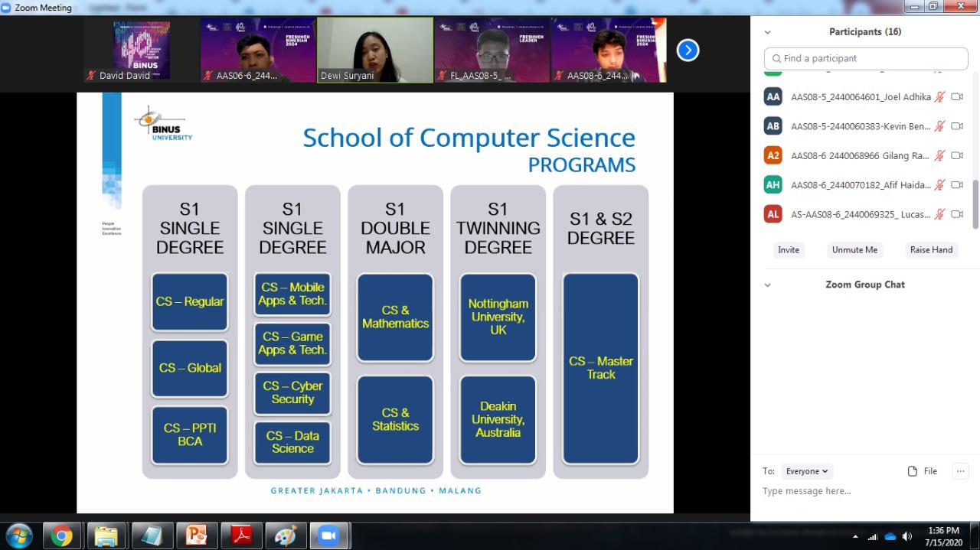Click participant name AAS08-6_2440070182_Afif Haida
980x550 pixels.
click(861, 185)
